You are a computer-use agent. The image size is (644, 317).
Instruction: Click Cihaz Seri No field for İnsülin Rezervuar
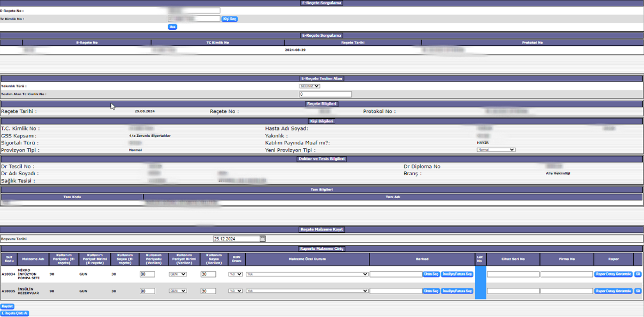click(x=513, y=291)
